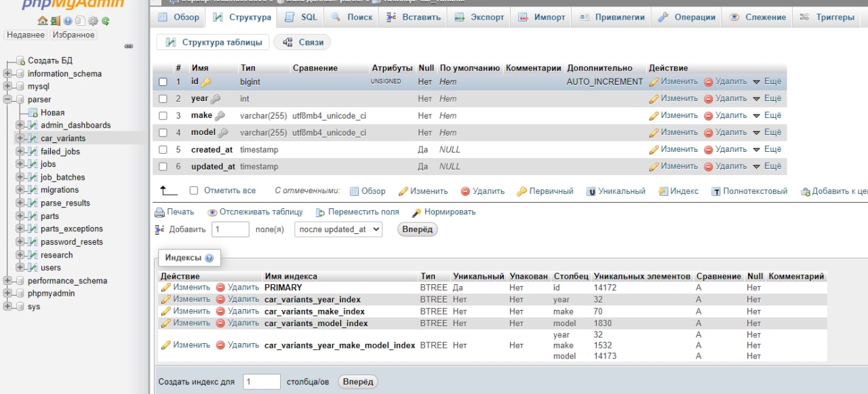Image resolution: width=868 pixels, height=394 pixels.
Task: Expand the sys database node
Action: coord(8,307)
